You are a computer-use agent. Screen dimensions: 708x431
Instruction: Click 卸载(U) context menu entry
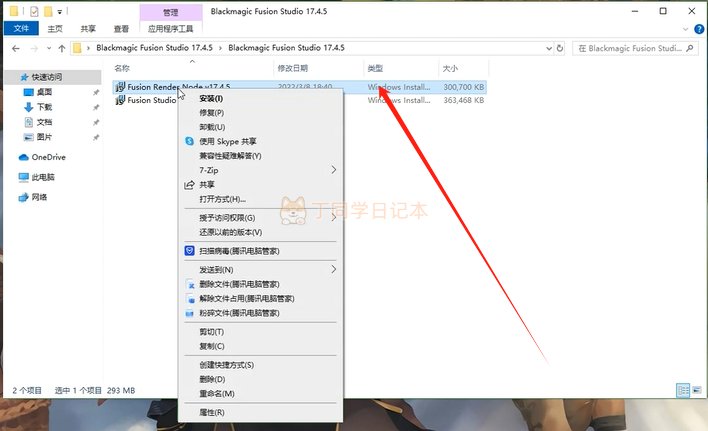212,127
